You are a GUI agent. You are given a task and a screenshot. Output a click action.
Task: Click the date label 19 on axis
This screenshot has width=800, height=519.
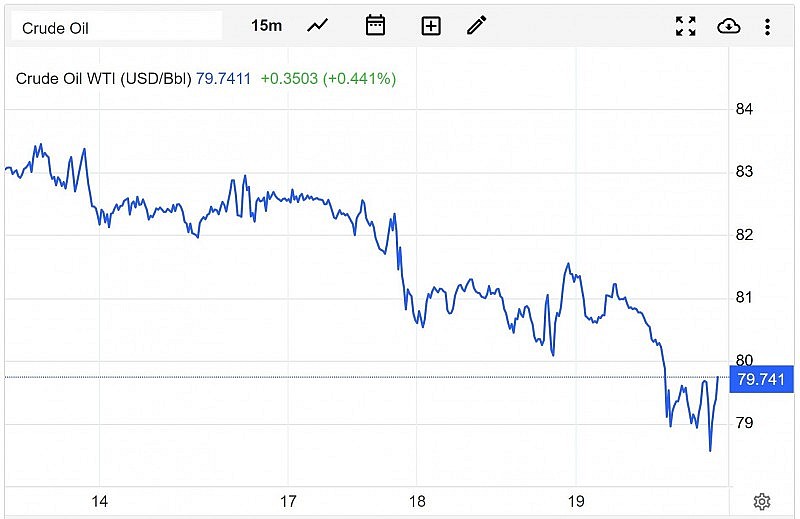(577, 501)
